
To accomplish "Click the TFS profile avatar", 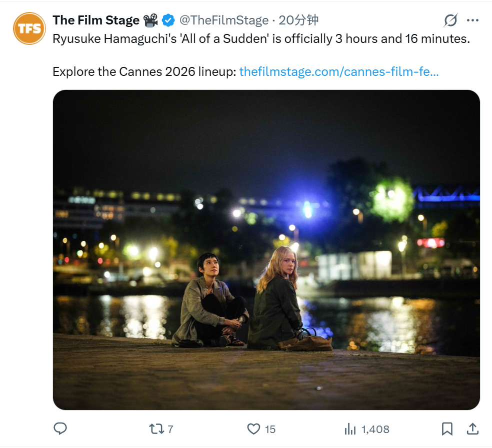I will (x=29, y=28).
